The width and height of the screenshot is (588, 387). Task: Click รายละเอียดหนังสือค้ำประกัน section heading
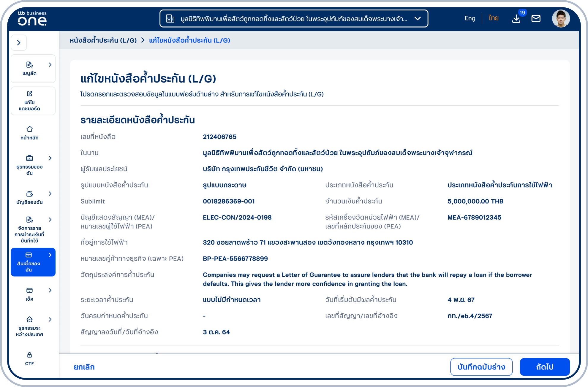(x=137, y=120)
